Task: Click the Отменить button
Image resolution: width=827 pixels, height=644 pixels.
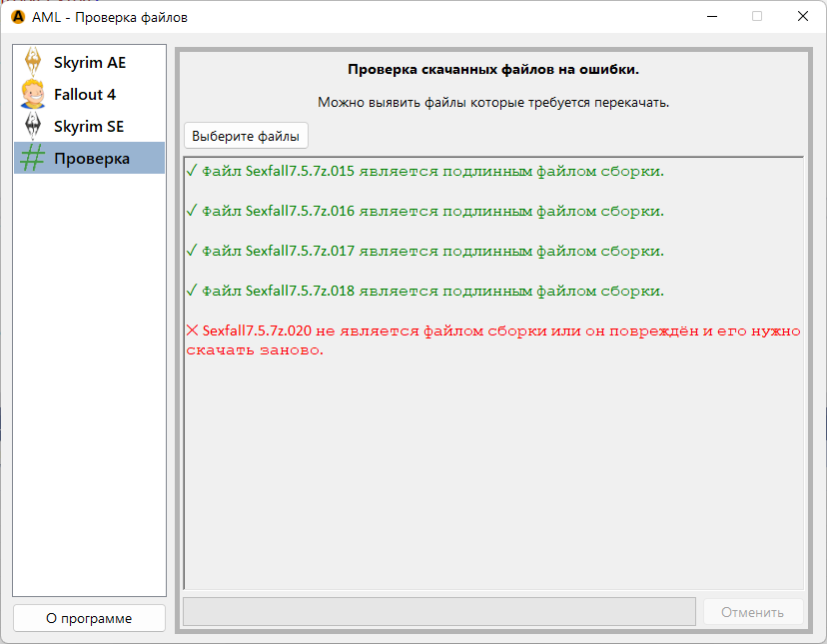Action: (x=753, y=611)
